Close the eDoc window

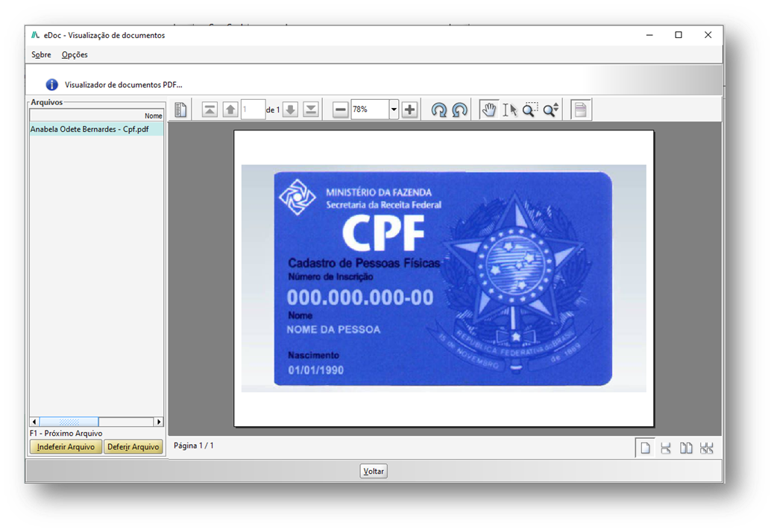click(708, 35)
